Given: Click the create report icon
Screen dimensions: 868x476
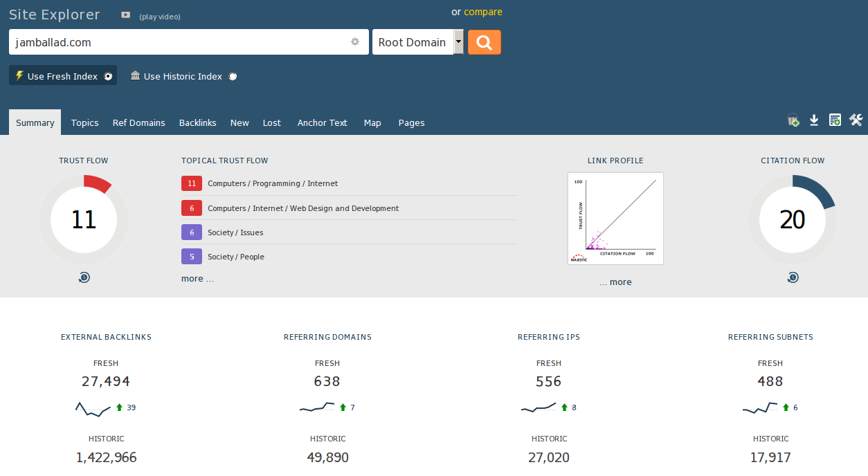Looking at the screenshot, I should [x=835, y=120].
